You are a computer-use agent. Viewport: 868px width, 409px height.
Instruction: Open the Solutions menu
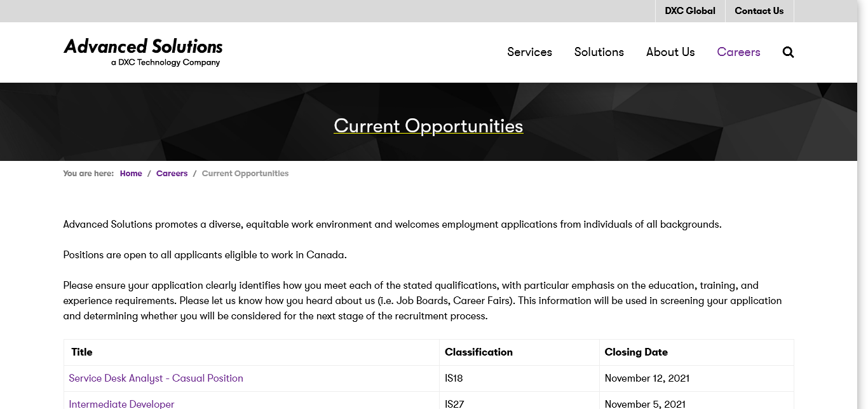pyautogui.click(x=599, y=52)
